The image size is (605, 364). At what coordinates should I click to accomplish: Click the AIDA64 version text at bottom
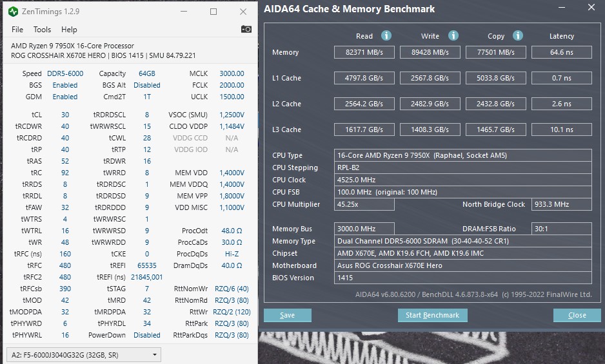coord(473,294)
